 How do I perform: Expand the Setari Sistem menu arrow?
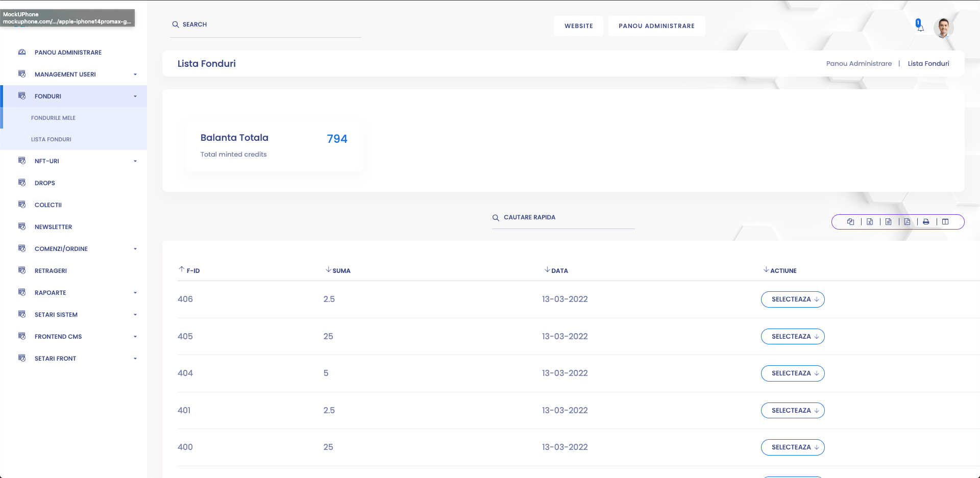pos(135,315)
